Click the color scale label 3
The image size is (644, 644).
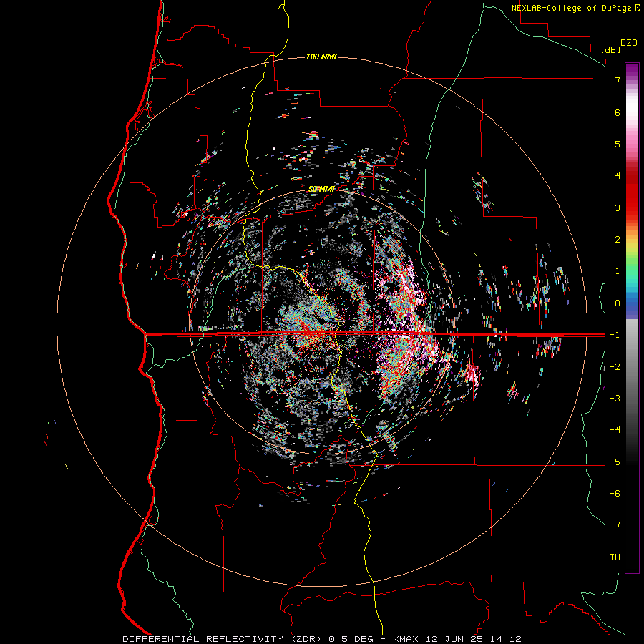point(618,208)
